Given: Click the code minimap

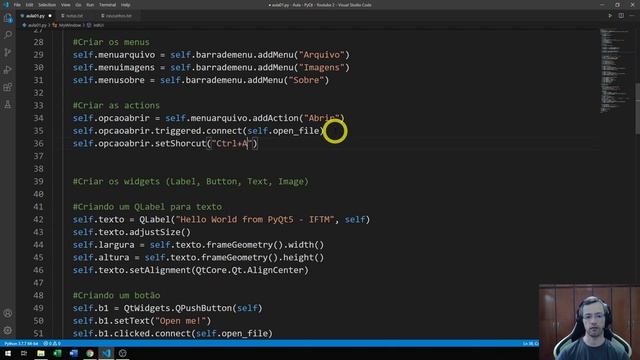Looking at the screenshot, I should tap(616, 71).
